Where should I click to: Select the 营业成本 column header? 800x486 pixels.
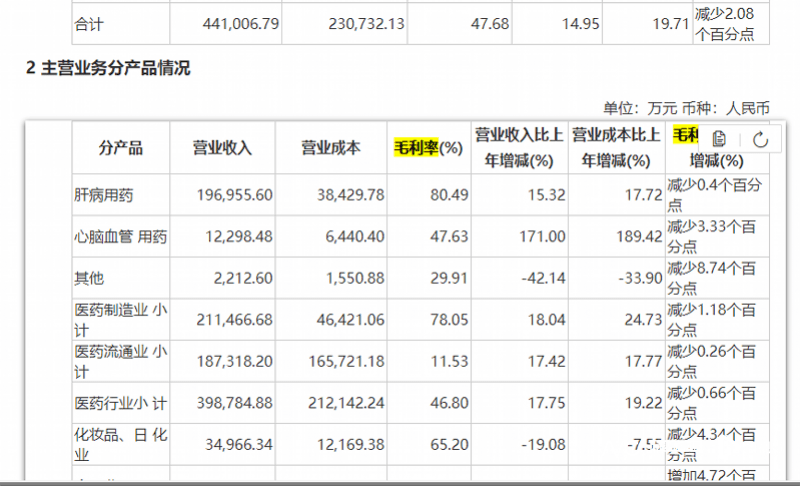point(331,148)
